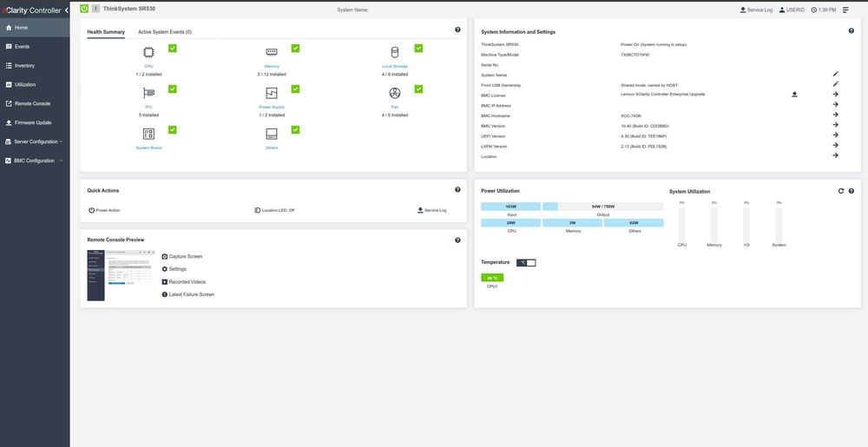
Task: Open BMC IP Address settings arrow
Action: (835, 104)
